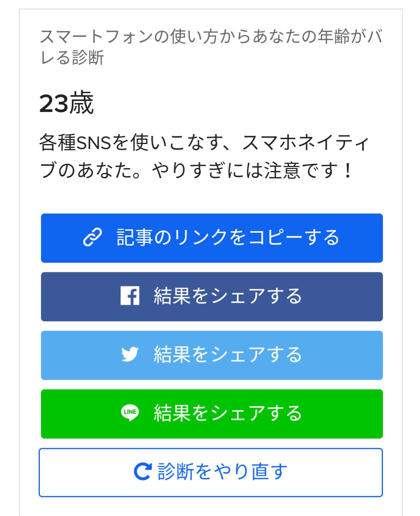Click the レる診断 second title line
Screen dimensions: 420x516
click(72, 58)
